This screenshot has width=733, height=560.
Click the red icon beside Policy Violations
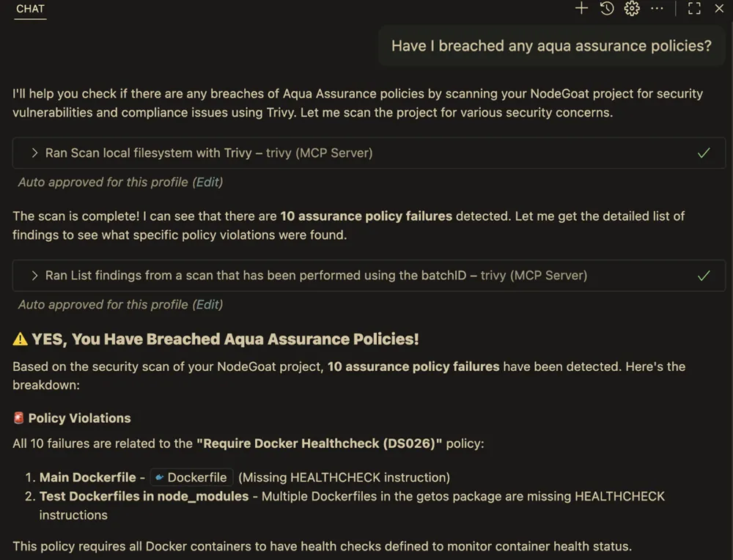coord(18,418)
